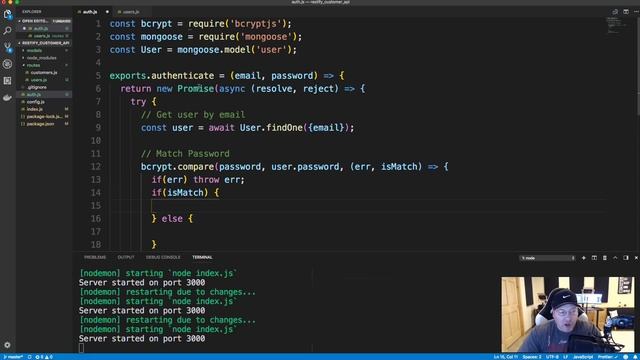Switch to the auth.js editor tab
This screenshot has height=360, width=640.
[x=90, y=12]
